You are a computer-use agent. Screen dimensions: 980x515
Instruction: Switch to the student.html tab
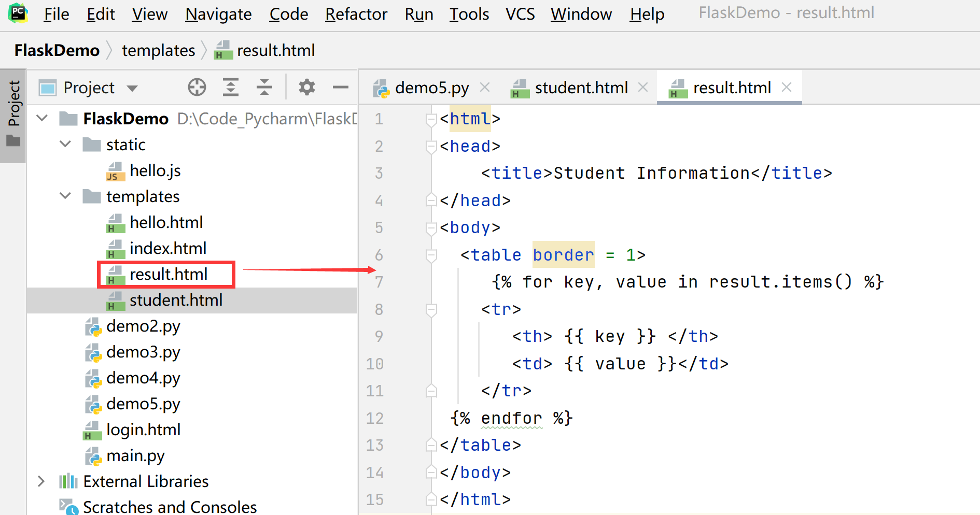click(581, 88)
